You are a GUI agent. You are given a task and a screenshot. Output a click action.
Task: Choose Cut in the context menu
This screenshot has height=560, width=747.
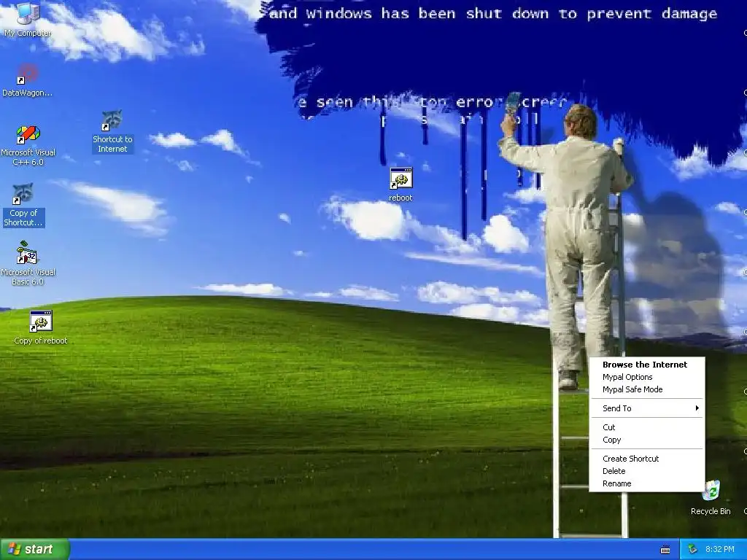(647, 427)
